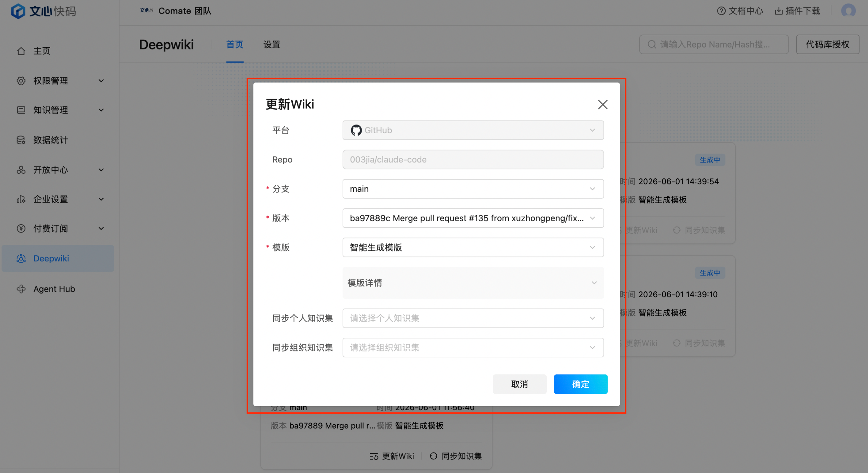Click the 代码库授权 button

click(x=827, y=45)
